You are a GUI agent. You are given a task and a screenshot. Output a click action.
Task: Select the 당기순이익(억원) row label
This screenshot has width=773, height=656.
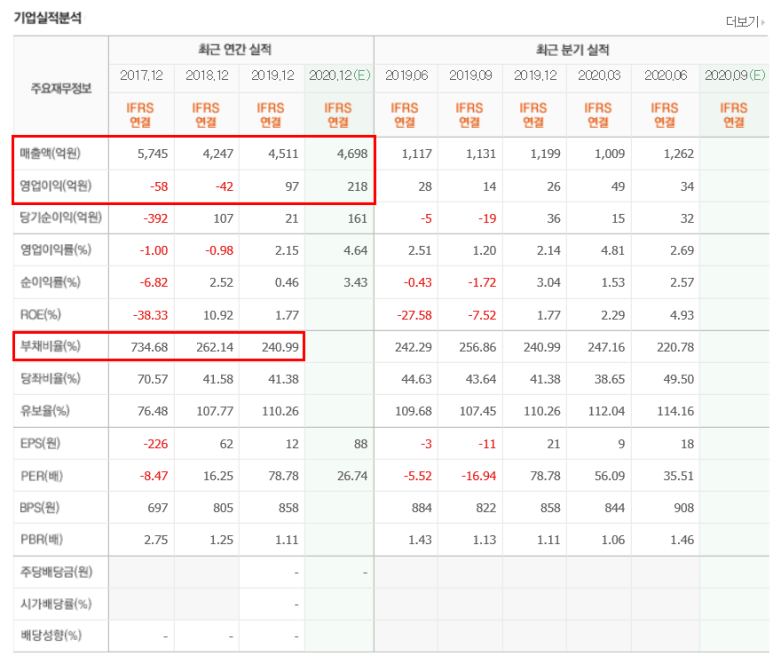coord(61,218)
